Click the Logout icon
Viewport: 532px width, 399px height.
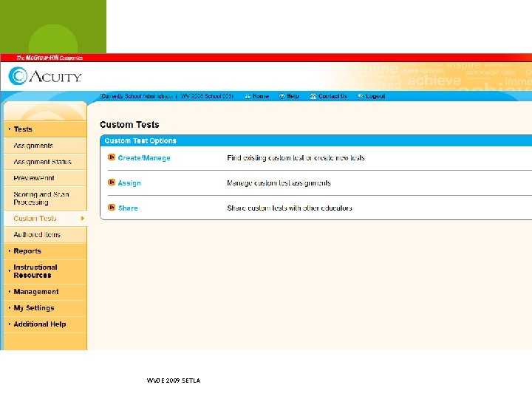coord(361,96)
